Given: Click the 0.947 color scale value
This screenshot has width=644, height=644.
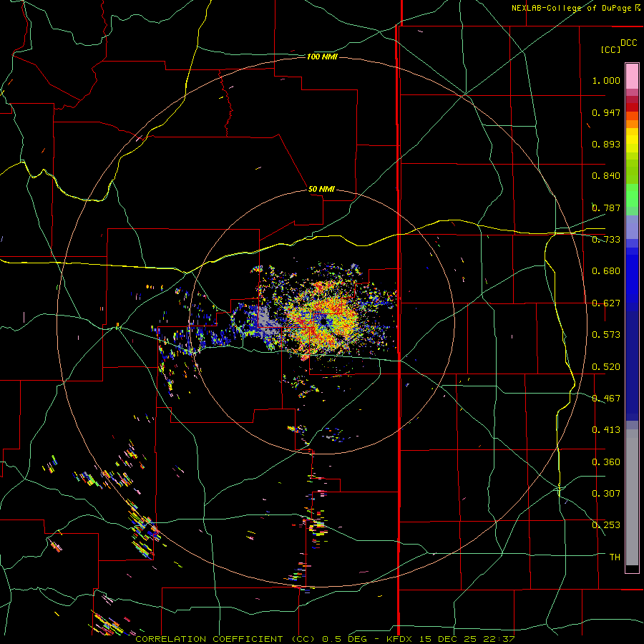Looking at the screenshot, I should pos(606,112).
